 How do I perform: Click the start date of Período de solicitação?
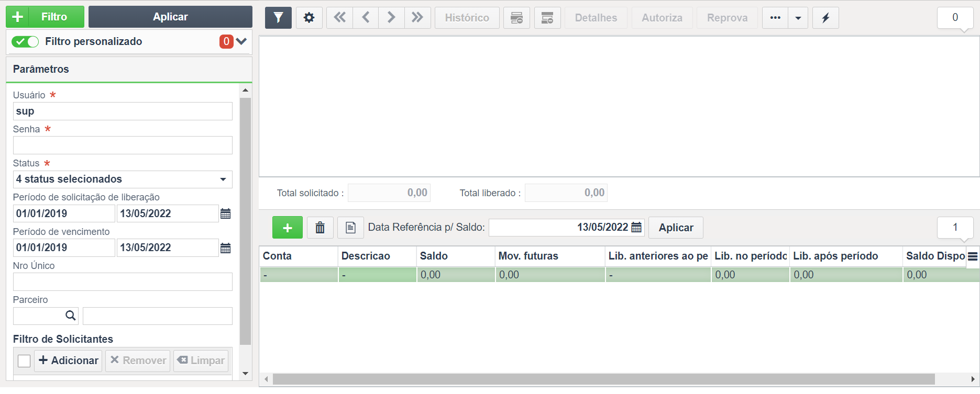(64, 213)
